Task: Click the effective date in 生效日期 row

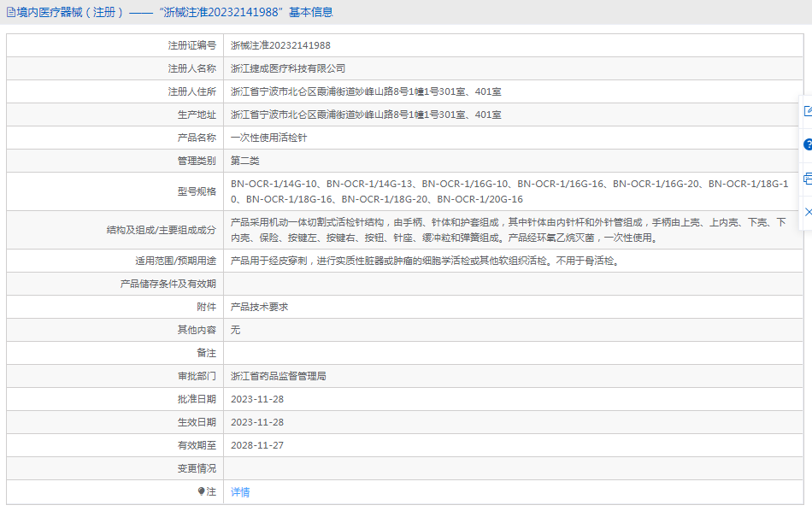Action: tap(257, 422)
